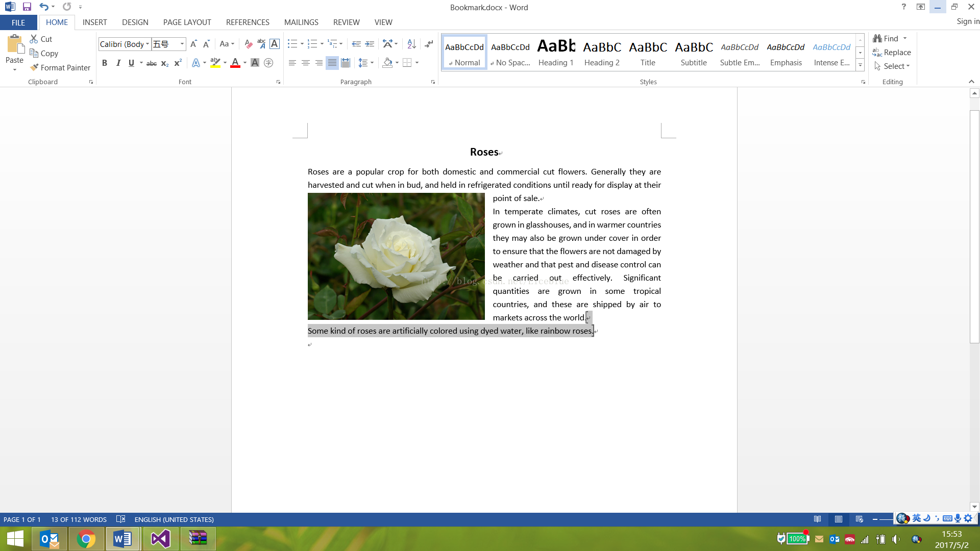Click the Sign in link

click(968, 21)
